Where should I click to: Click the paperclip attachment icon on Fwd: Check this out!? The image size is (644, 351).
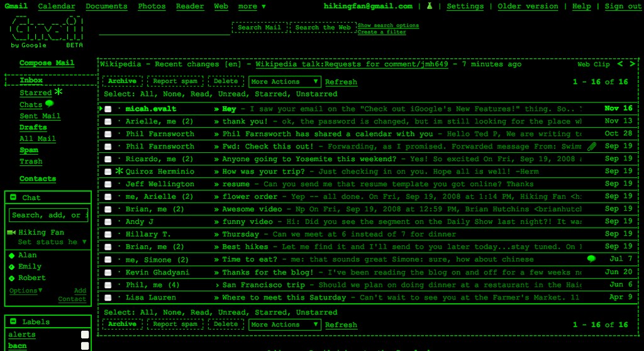click(x=591, y=147)
